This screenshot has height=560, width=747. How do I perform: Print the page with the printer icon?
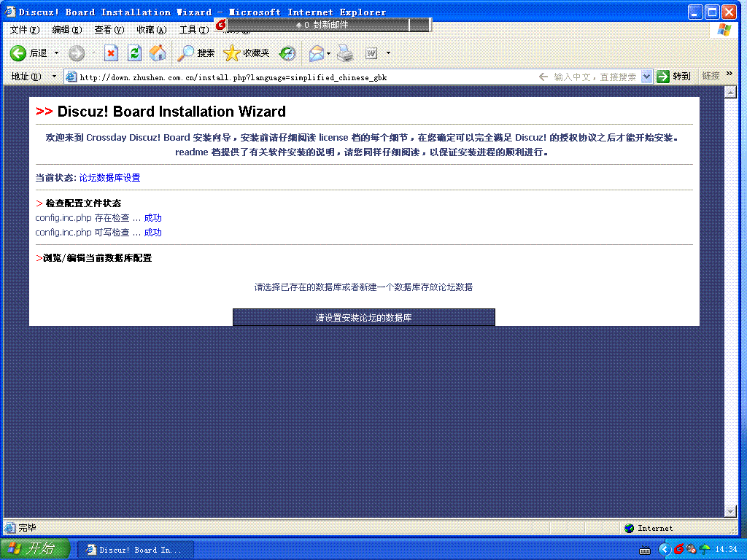pyautogui.click(x=345, y=52)
